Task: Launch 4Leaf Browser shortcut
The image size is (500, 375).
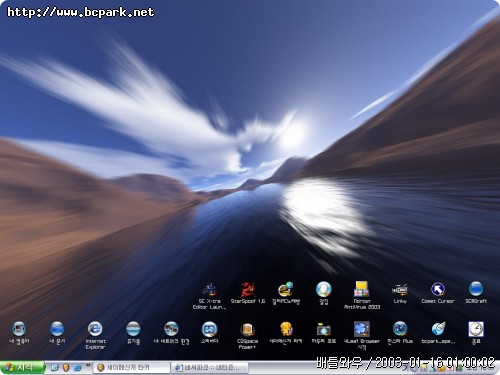Action: 362,335
